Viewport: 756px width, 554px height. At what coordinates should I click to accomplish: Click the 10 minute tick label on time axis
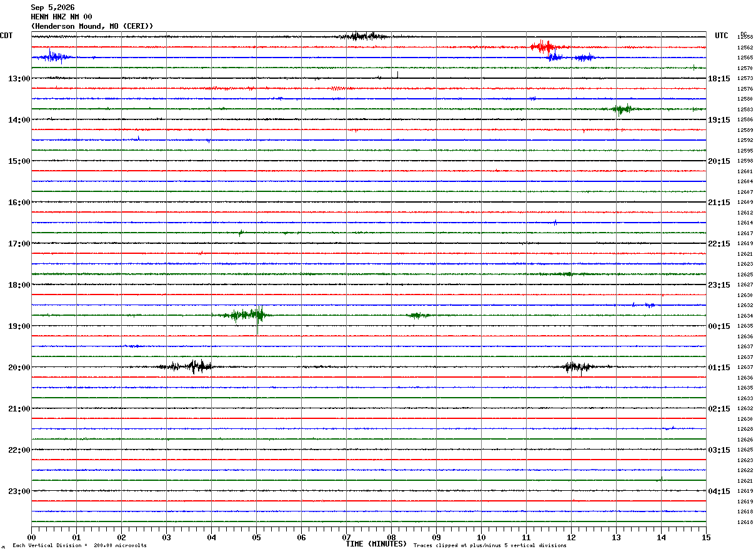pos(481,537)
